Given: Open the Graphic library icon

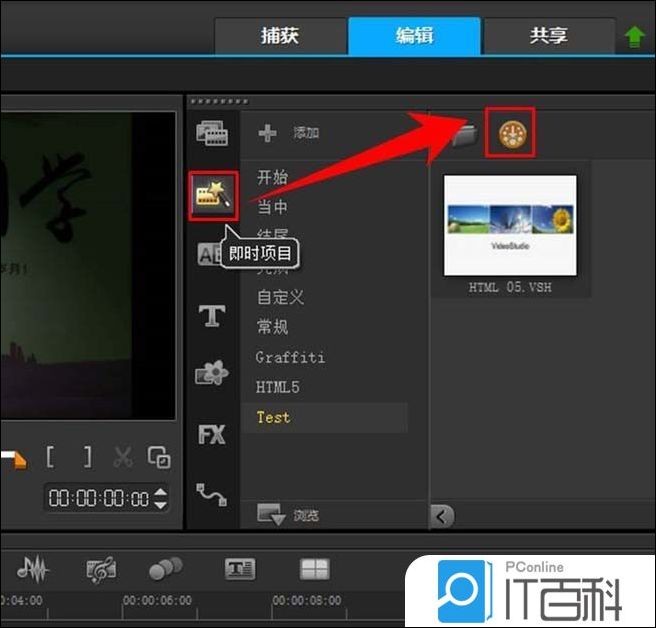Looking at the screenshot, I should [212, 372].
